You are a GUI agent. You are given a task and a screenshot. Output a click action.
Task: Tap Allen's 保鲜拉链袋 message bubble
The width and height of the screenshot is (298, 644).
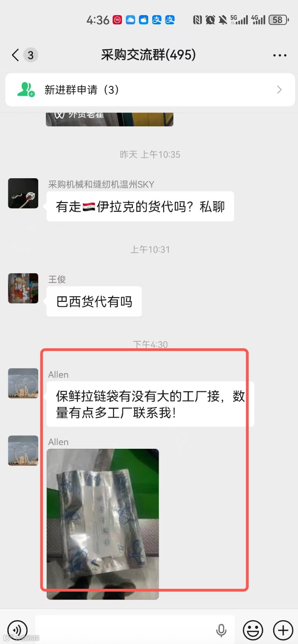(150, 404)
